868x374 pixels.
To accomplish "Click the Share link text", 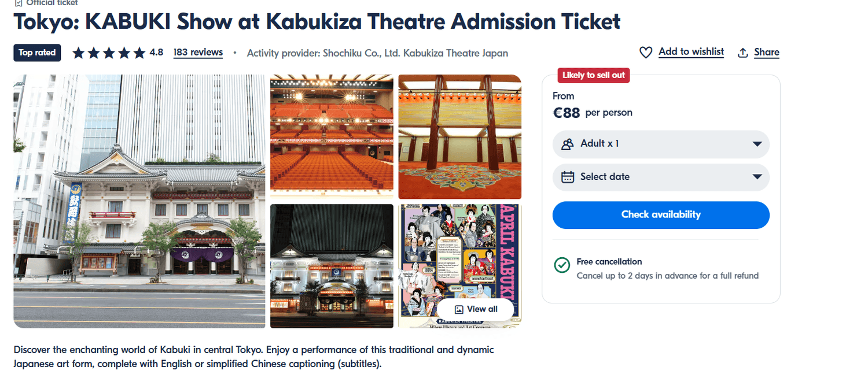I will 767,53.
